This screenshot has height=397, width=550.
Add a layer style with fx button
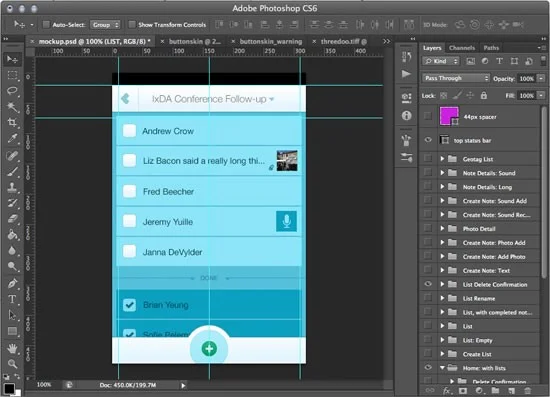point(446,390)
